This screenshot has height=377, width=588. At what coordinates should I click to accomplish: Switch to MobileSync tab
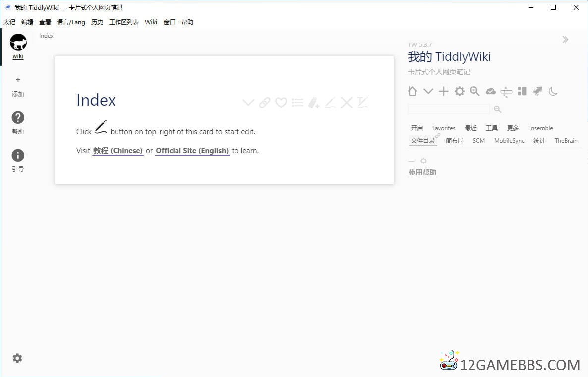[509, 141]
